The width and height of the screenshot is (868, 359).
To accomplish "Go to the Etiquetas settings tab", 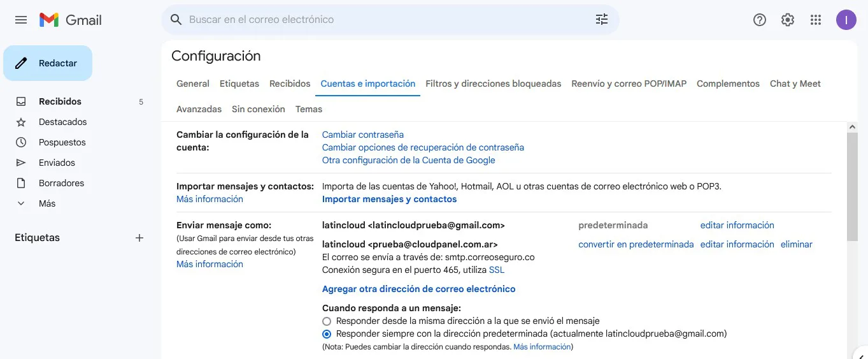I will [x=239, y=84].
